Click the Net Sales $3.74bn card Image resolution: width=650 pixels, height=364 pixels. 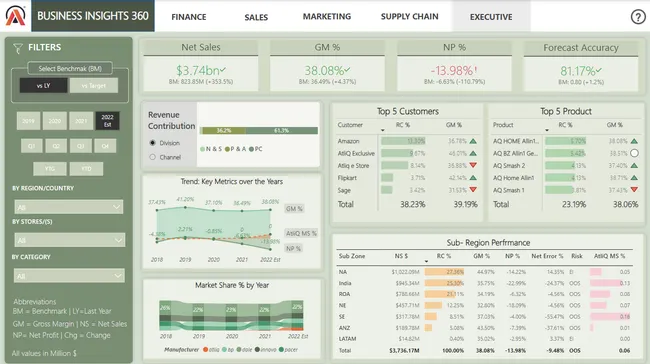pyautogui.click(x=201, y=66)
